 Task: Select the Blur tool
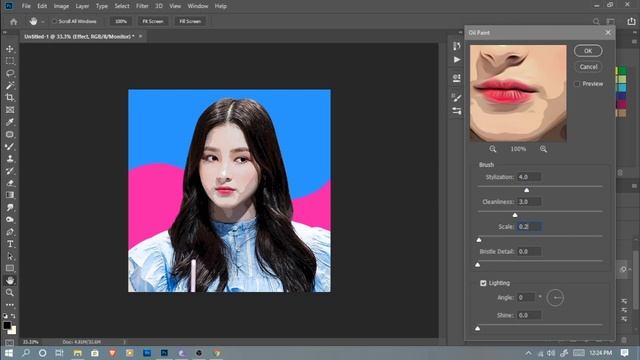point(10,207)
